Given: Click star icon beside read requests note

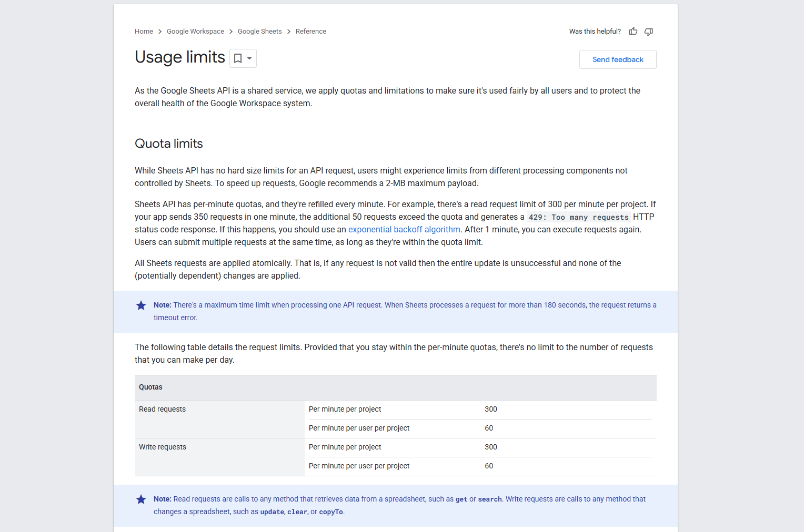Looking at the screenshot, I should (x=141, y=499).
